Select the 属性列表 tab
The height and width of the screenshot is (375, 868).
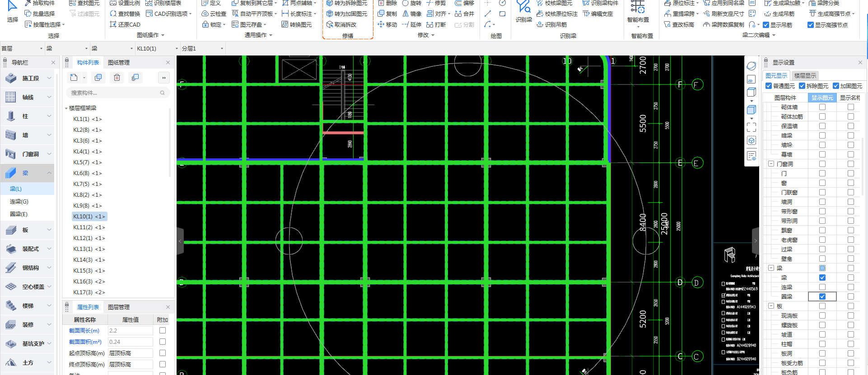click(88, 307)
